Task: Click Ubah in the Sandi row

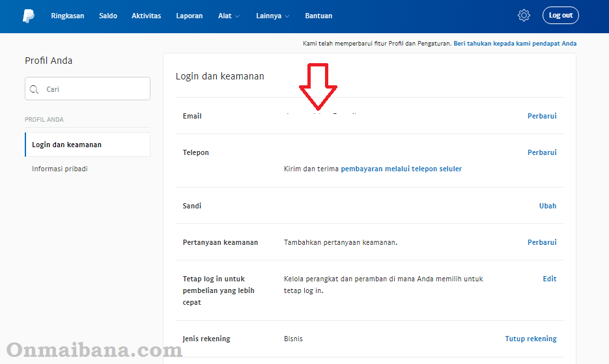Action: 548,206
